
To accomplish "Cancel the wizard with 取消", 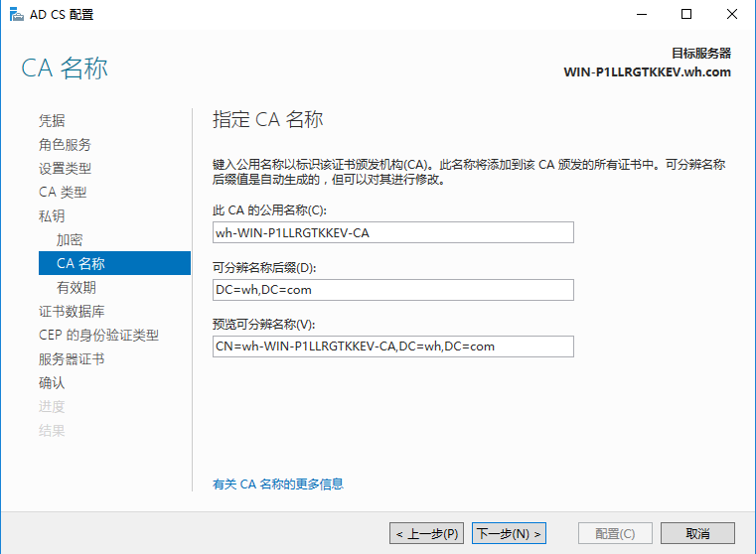I will coord(697,534).
